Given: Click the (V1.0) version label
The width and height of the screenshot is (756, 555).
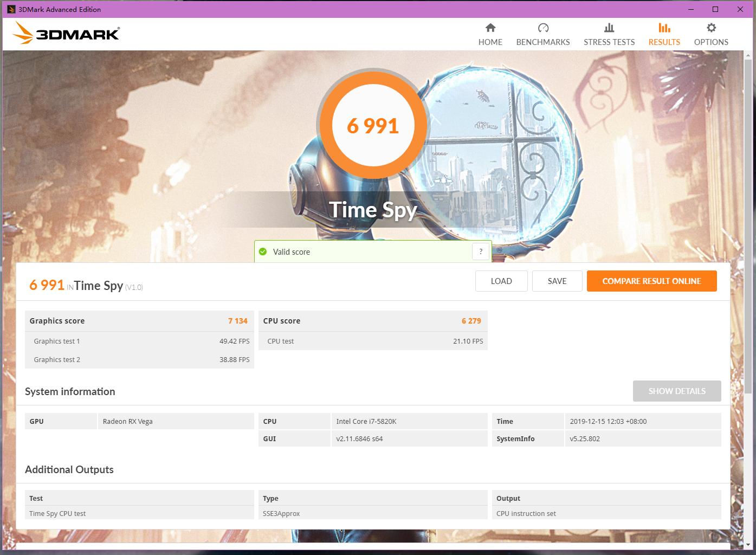Looking at the screenshot, I should (134, 287).
